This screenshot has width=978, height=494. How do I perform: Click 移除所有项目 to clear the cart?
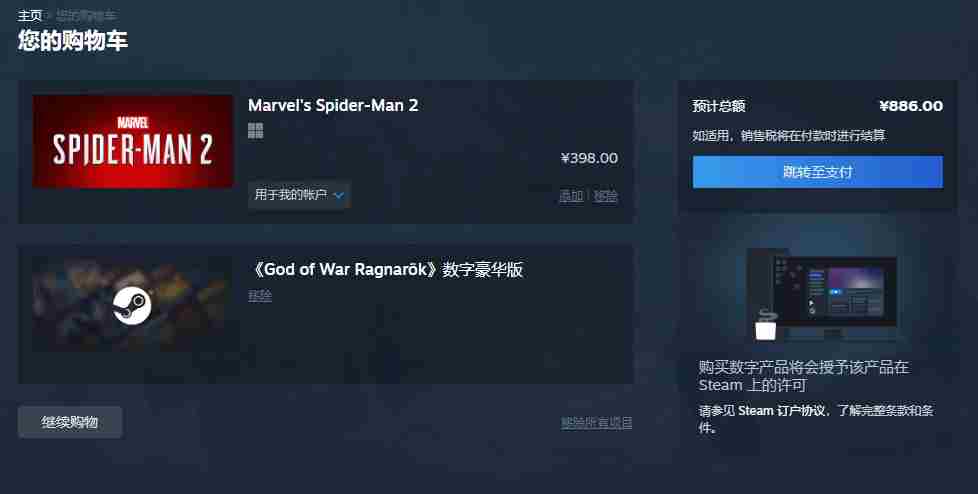597,423
